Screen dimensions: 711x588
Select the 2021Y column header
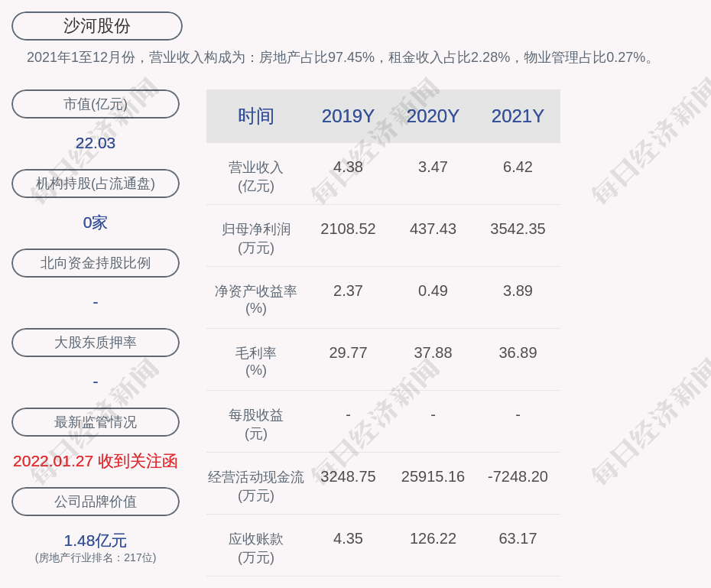518,116
